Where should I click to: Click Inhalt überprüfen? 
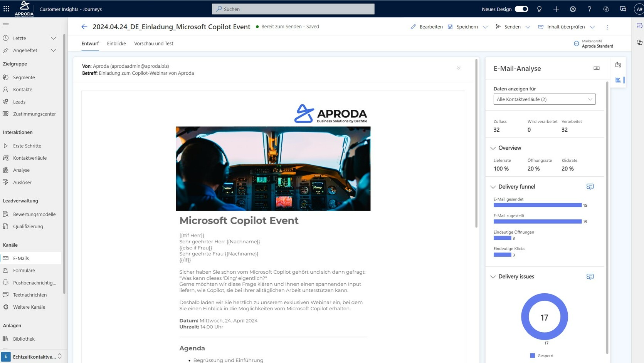[565, 27]
